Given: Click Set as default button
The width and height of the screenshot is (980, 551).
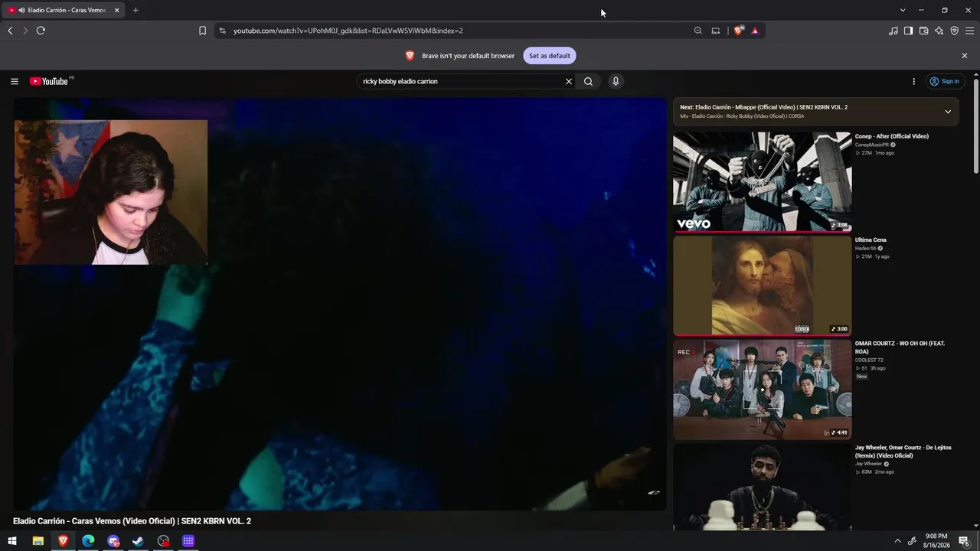Looking at the screenshot, I should (550, 56).
